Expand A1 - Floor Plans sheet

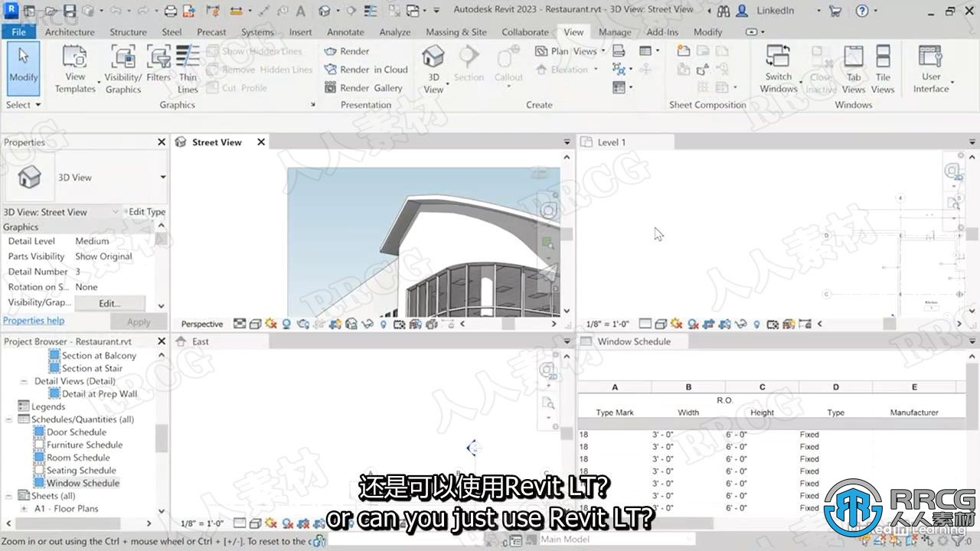pyautogui.click(x=24, y=508)
